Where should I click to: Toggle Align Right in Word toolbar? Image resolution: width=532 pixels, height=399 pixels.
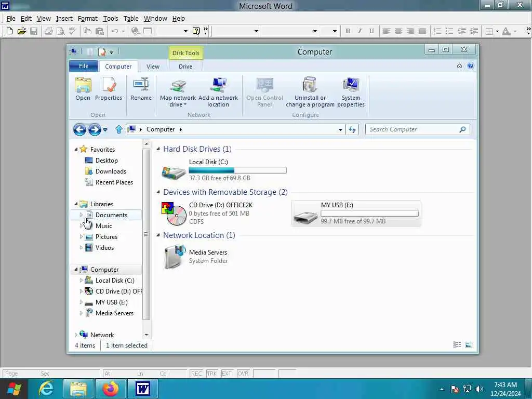(x=410, y=31)
